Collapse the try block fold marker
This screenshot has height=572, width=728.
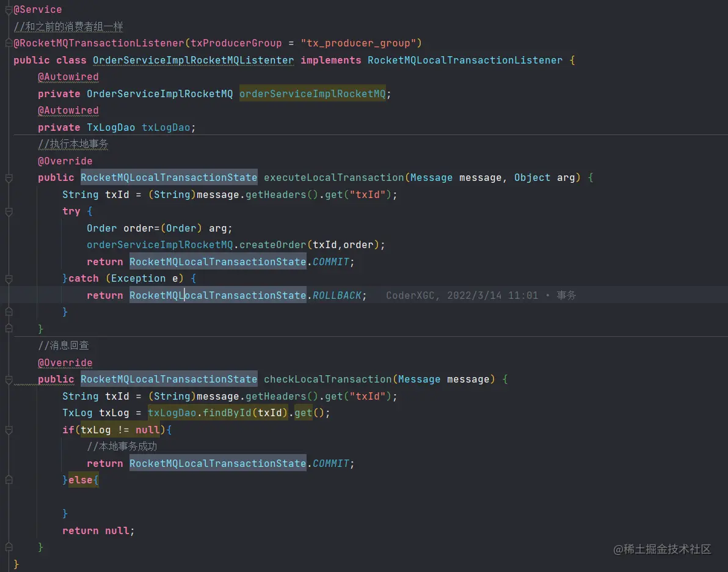coord(9,212)
